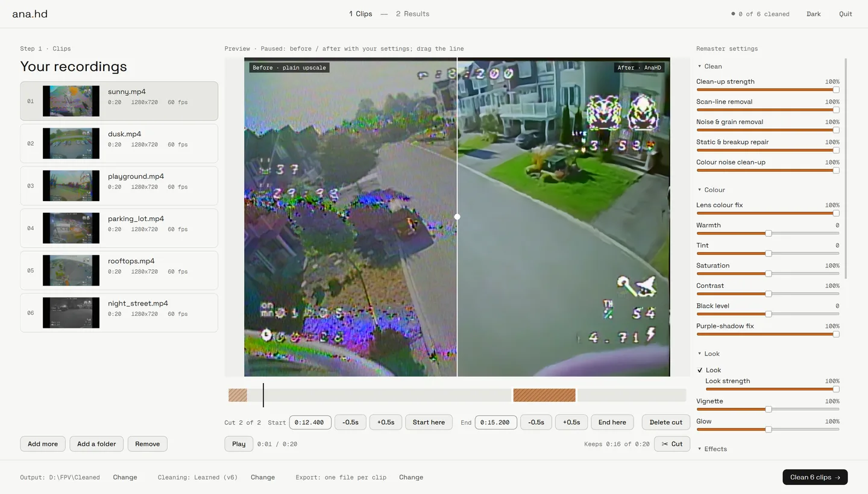Remove the selected recording
The width and height of the screenshot is (868, 494).
148,444
